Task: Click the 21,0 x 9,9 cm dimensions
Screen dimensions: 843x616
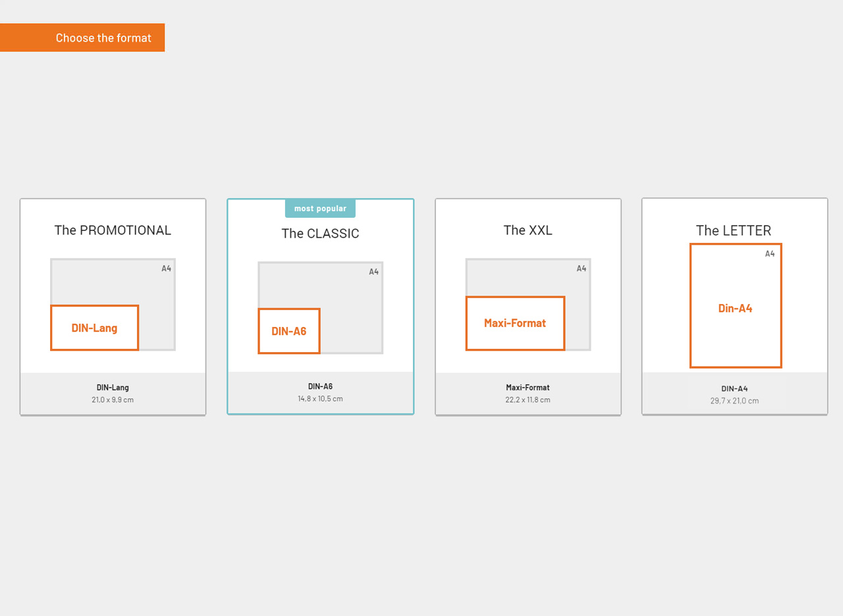Action: click(x=113, y=399)
